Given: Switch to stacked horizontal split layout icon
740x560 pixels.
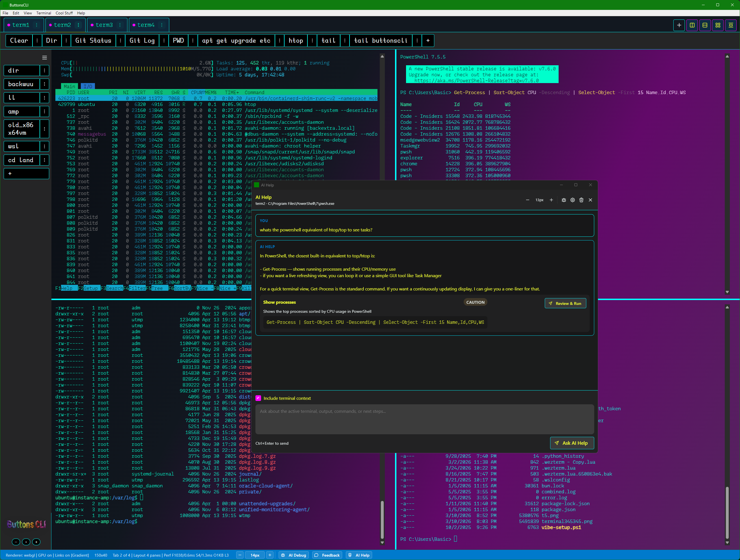Looking at the screenshot, I should (705, 25).
